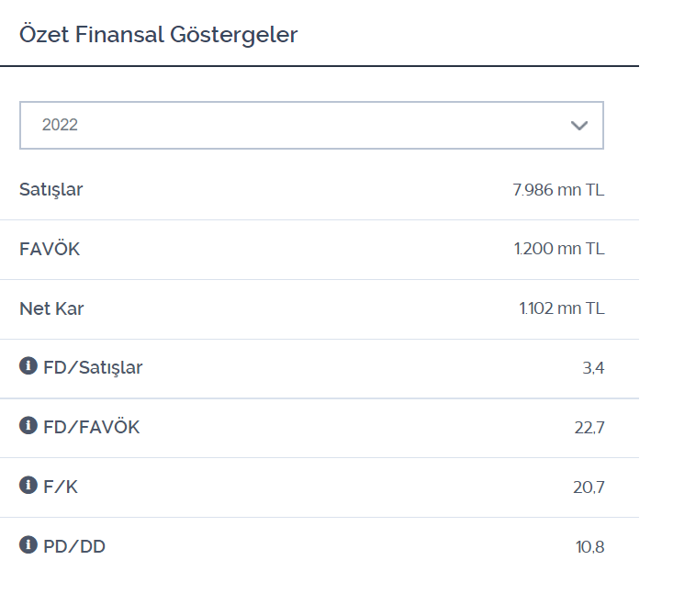Click the 22,7 FD/FAVÖK value
Screen dimensions: 696x616
coord(589,428)
